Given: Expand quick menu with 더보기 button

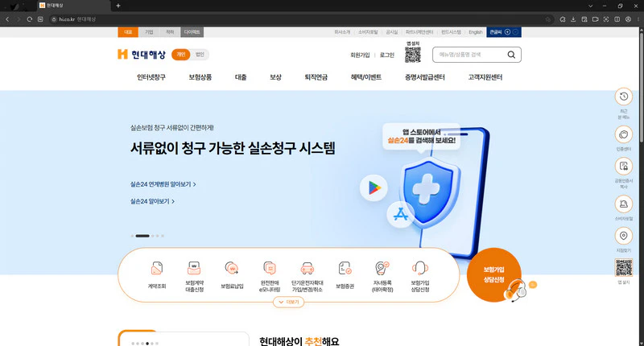Looking at the screenshot, I should point(289,302).
